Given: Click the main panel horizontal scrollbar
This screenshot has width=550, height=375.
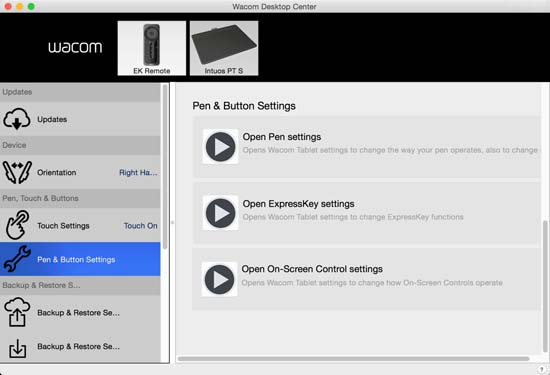Looking at the screenshot, I should 354,359.
